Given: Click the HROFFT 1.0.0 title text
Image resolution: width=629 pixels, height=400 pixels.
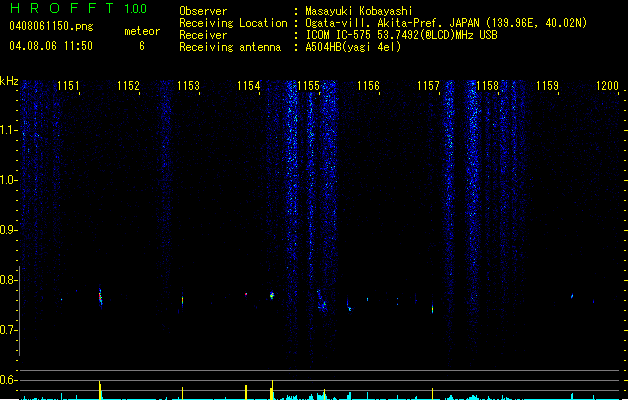Looking at the screenshot, I should pos(79,8).
